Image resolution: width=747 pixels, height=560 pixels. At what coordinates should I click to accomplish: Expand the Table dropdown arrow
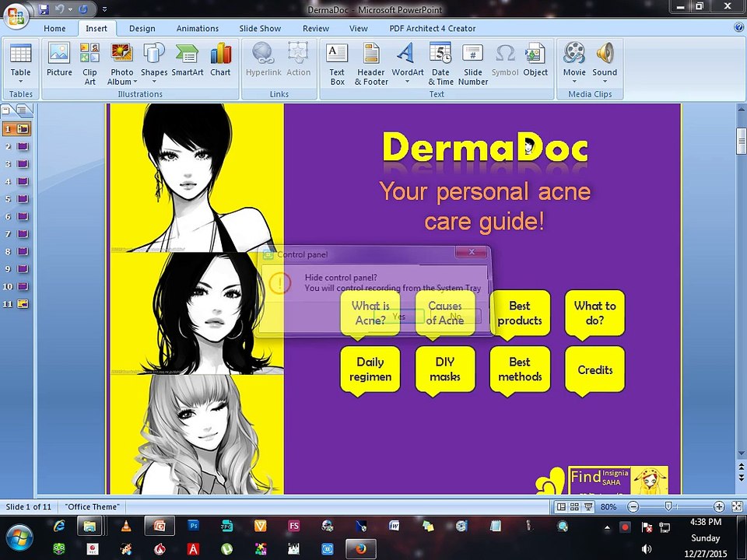pyautogui.click(x=20, y=82)
